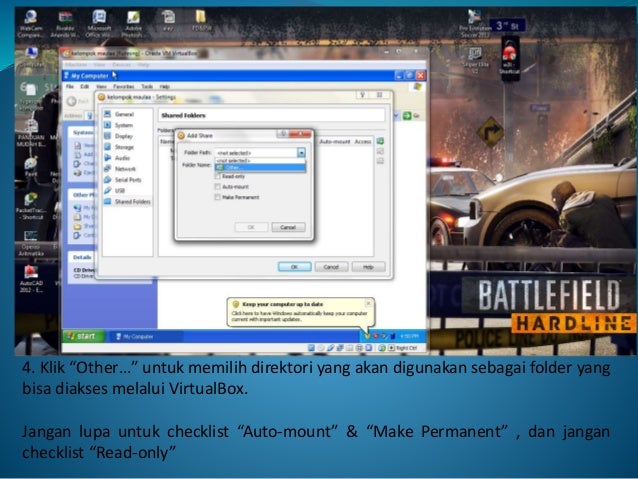Click the add shared folder icon
Image resolution: width=638 pixels, height=479 pixels.
coord(380,141)
